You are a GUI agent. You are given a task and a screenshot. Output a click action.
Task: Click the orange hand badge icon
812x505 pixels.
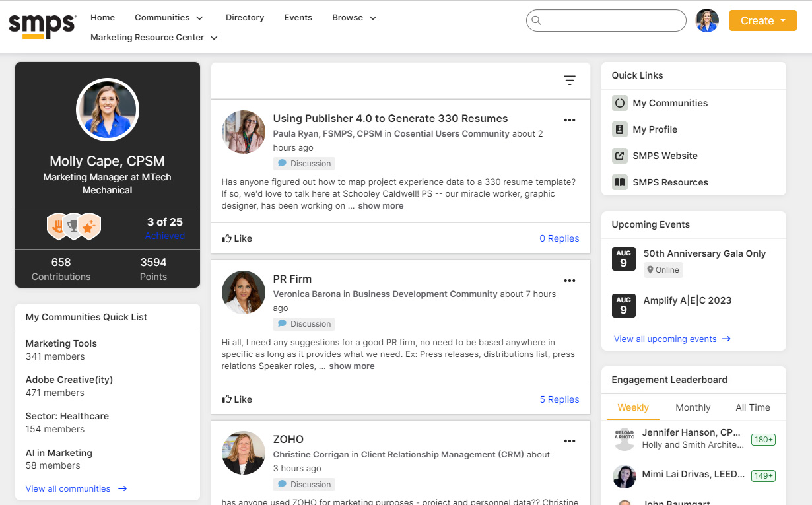(58, 226)
